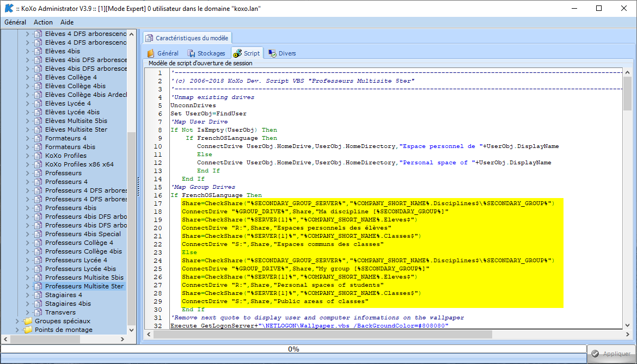Viewport: 637px width, 364px height.
Task: Expand the Elèves Multisite 5ter node
Action: [x=28, y=129]
